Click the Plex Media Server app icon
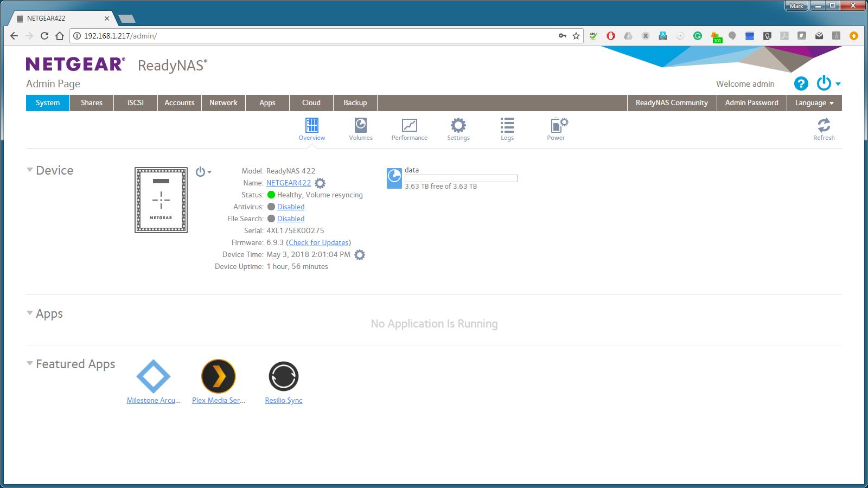The width and height of the screenshot is (868, 488). [x=218, y=376]
